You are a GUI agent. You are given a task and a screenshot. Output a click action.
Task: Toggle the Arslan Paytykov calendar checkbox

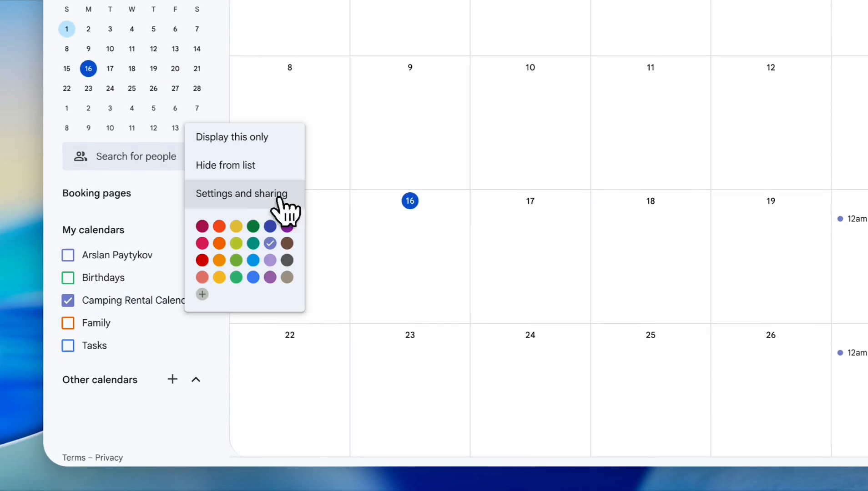68,255
